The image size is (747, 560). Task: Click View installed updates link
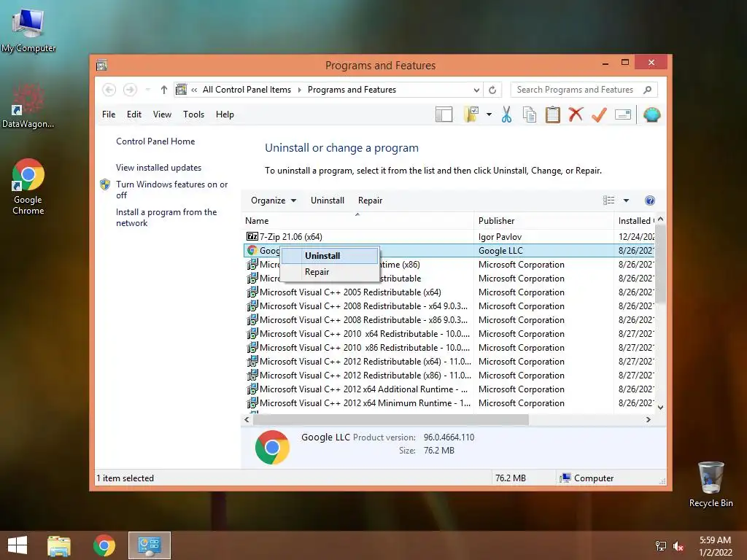click(x=158, y=168)
